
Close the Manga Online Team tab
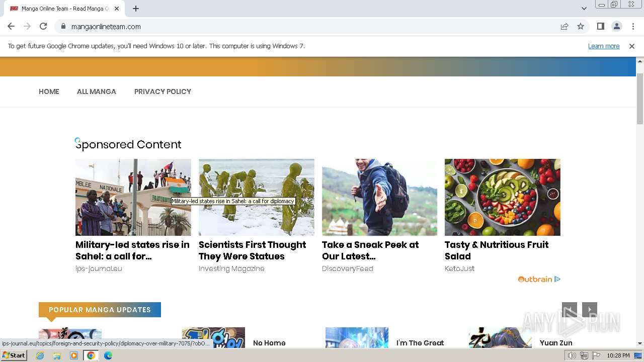117,9
